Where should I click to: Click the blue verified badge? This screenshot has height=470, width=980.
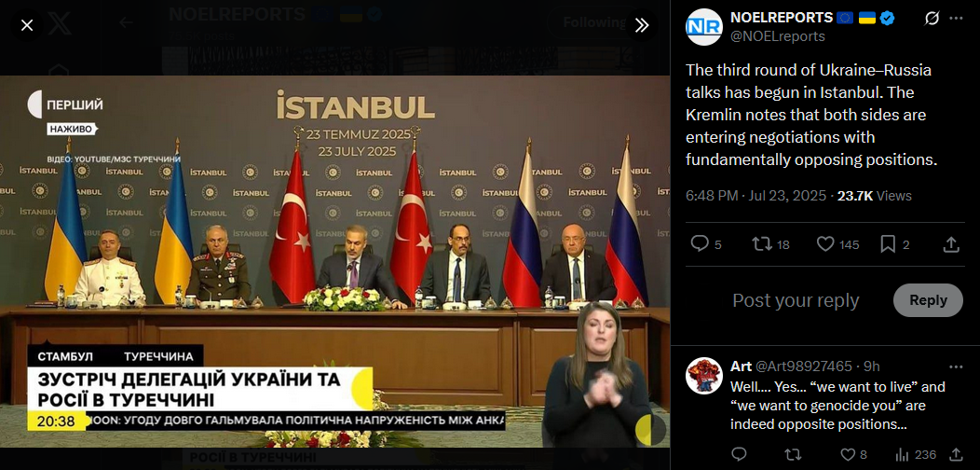pos(887,18)
